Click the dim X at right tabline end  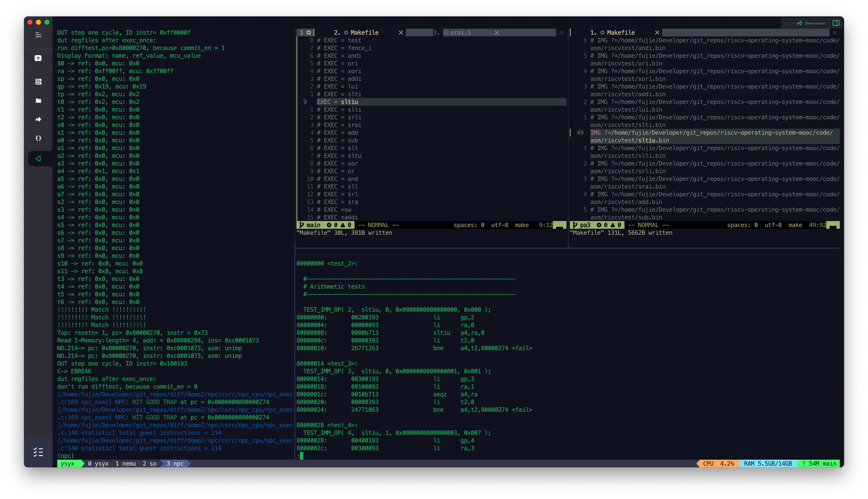click(835, 32)
